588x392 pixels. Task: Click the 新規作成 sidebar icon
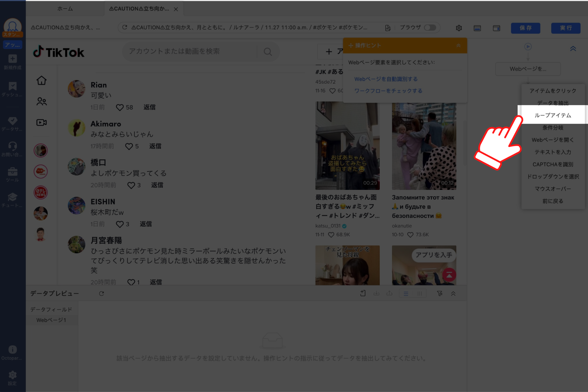pos(13,62)
